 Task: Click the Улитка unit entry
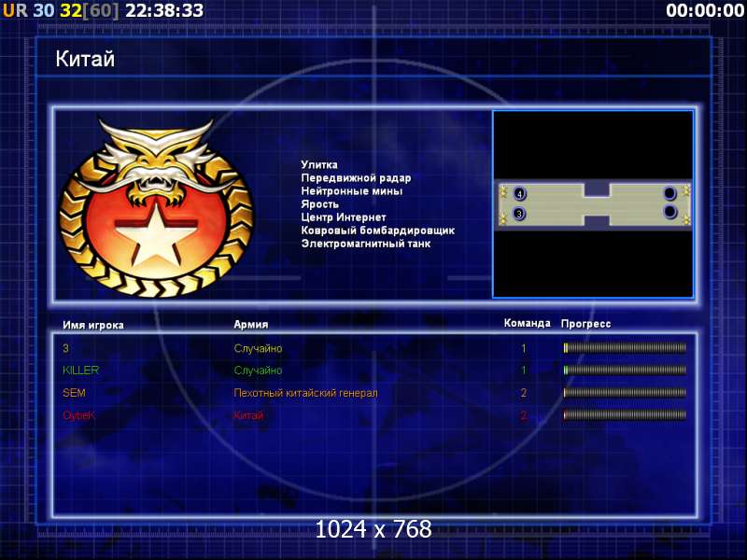[319, 165]
